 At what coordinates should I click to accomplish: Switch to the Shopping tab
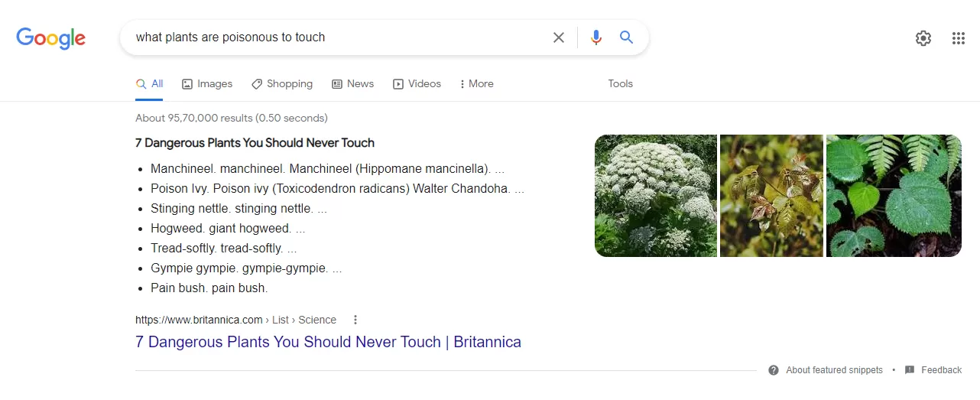pyautogui.click(x=282, y=84)
